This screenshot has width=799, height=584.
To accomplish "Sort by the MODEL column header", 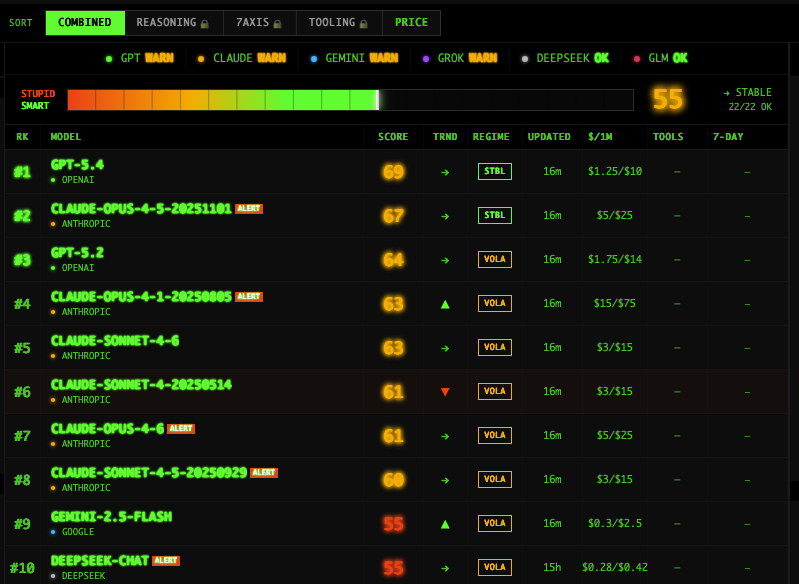I will pyautogui.click(x=66, y=137).
